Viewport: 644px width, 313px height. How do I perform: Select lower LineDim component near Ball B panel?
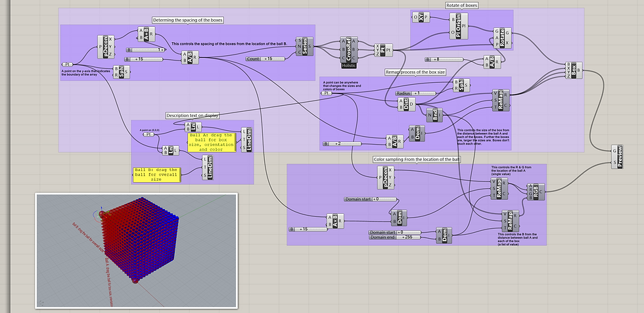click(208, 168)
